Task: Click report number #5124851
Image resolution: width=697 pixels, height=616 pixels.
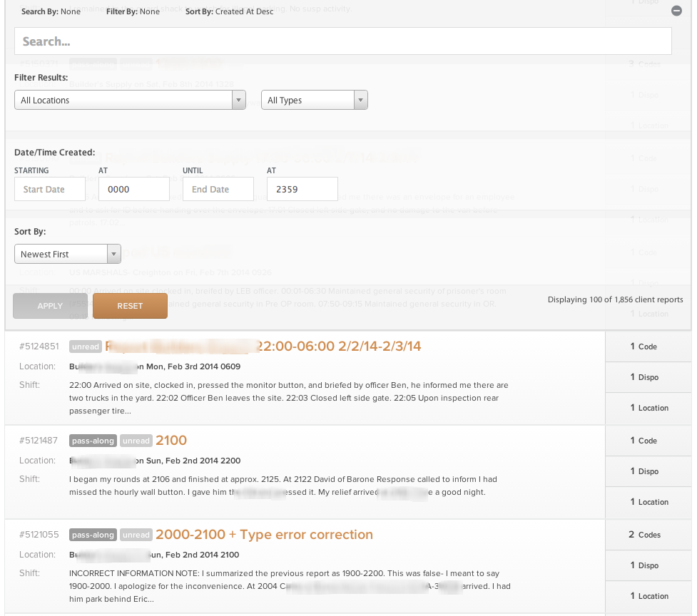Action: tap(39, 346)
